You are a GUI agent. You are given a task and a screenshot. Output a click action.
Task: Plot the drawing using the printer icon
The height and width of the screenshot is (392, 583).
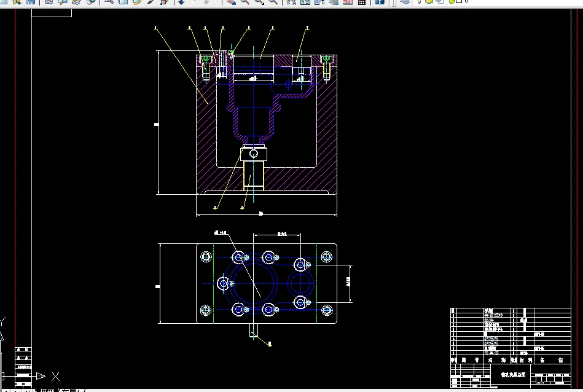coord(49,1)
